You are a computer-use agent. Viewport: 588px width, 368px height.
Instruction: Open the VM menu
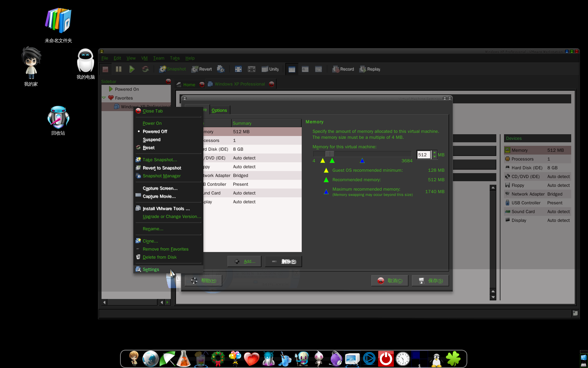coord(144,58)
